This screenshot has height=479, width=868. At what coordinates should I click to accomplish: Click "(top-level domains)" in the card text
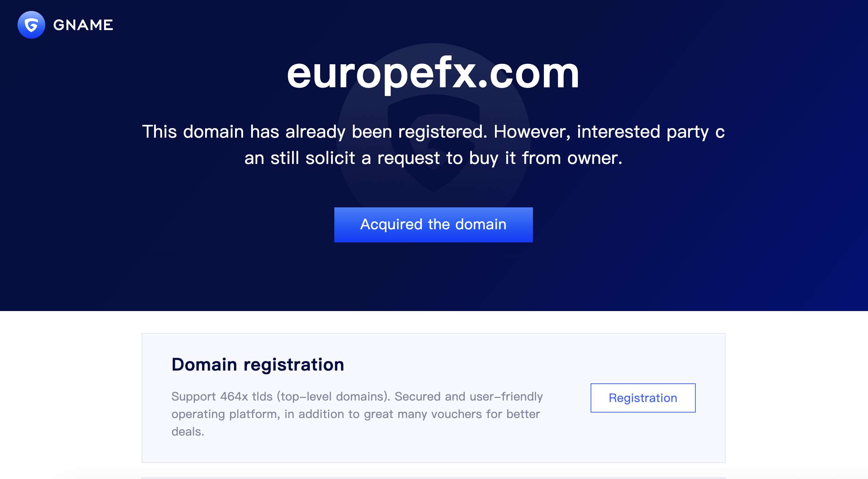click(334, 396)
